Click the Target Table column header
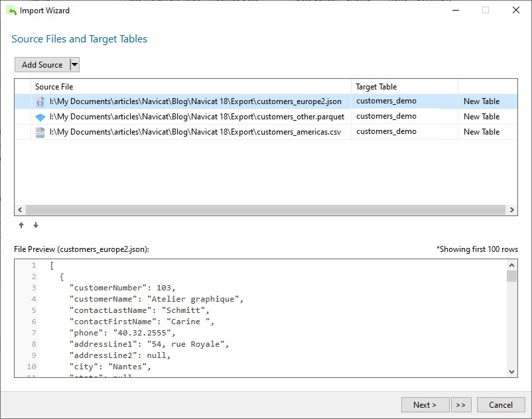This screenshot has width=532, height=419. click(405, 87)
